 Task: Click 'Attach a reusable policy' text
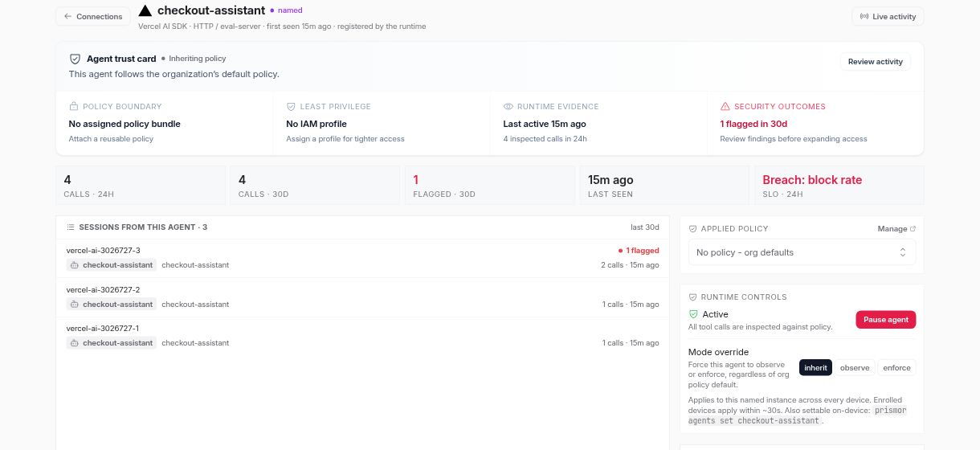[111, 139]
